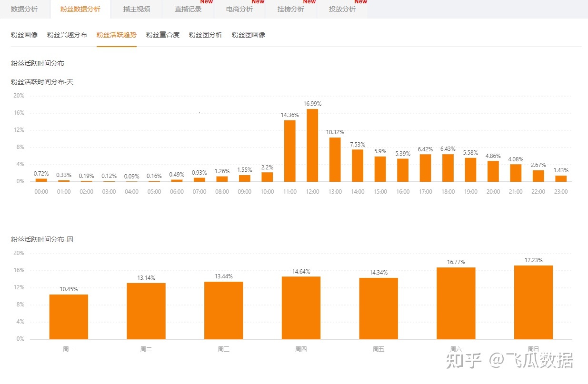Screen dimensions: 588x384
Task: Click the 07:00 axis label
Action: [199, 192]
